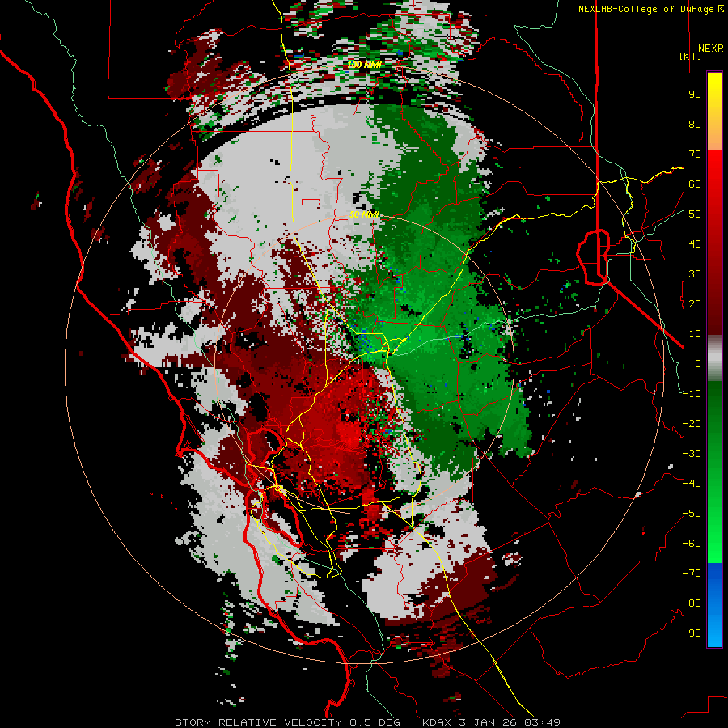Viewport: 728px width, 728px height.
Task: Click the -80 value on the velocity scale
Action: click(x=692, y=603)
